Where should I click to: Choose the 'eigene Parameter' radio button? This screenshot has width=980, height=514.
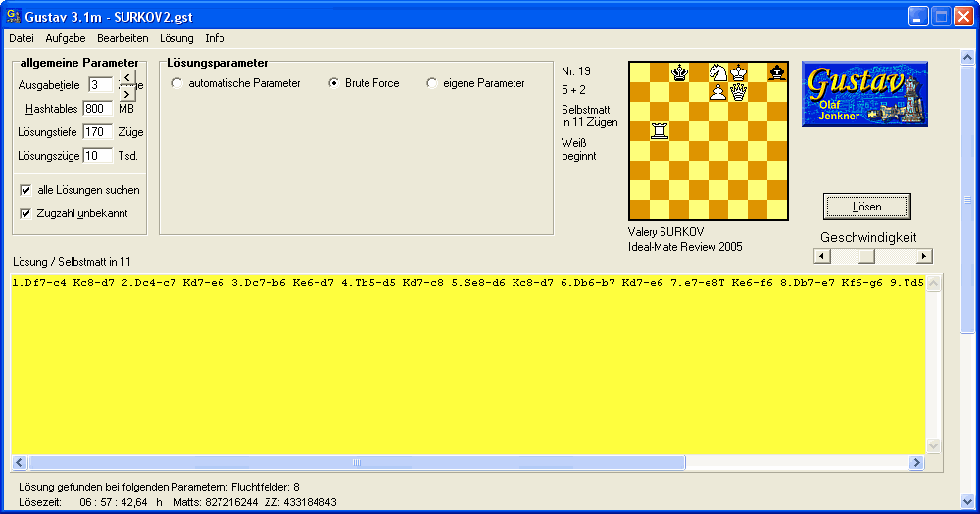432,84
